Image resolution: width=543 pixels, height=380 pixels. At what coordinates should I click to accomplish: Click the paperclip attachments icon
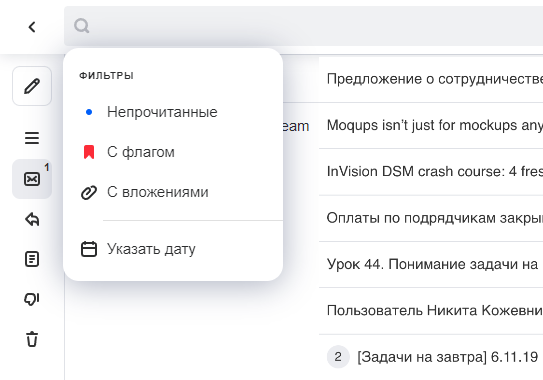(x=89, y=192)
